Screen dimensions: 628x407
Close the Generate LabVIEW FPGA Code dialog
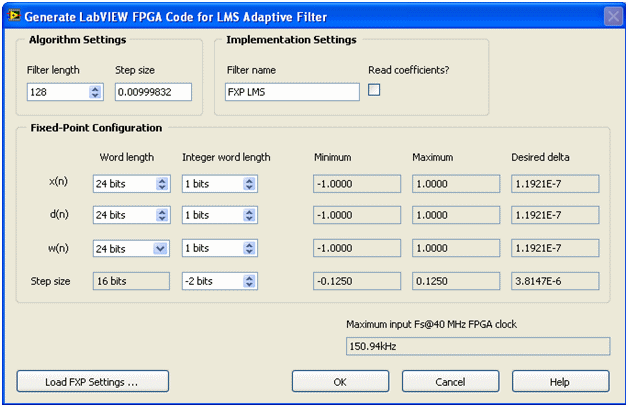(613, 16)
